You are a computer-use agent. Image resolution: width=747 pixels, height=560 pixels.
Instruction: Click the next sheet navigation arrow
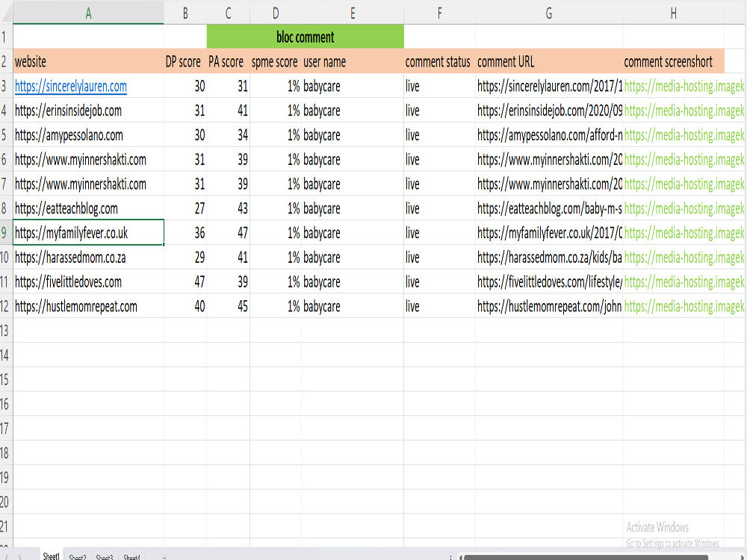[x=19, y=557]
